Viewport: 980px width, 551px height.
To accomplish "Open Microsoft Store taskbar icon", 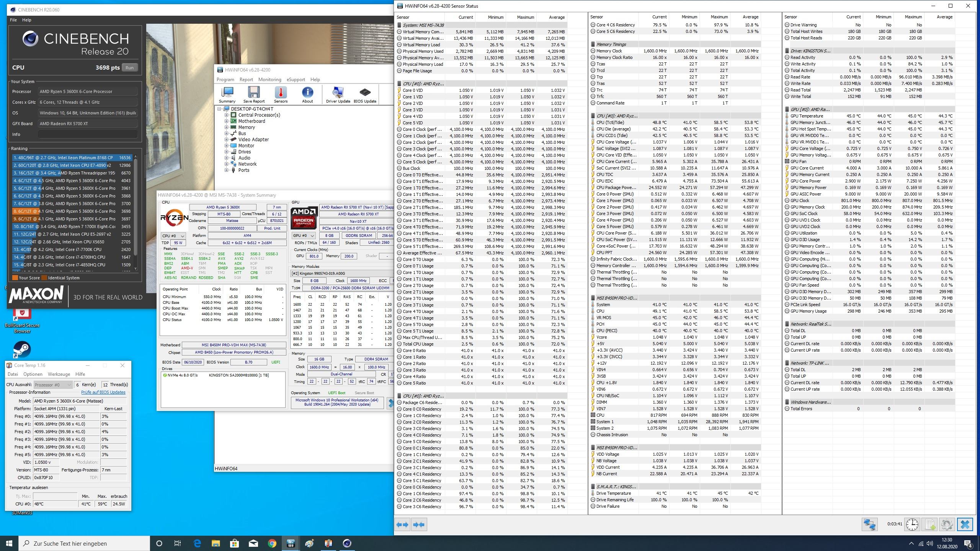I will click(235, 543).
